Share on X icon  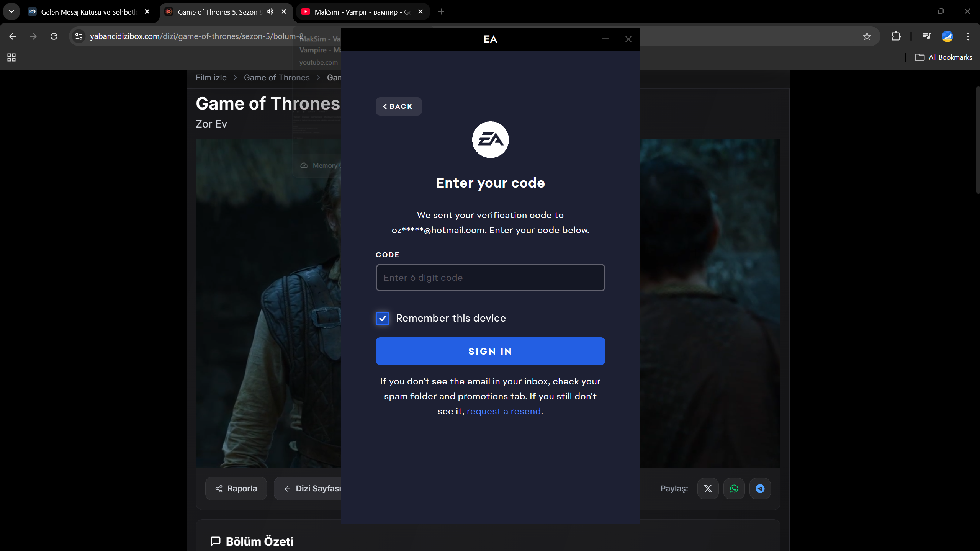tap(708, 489)
